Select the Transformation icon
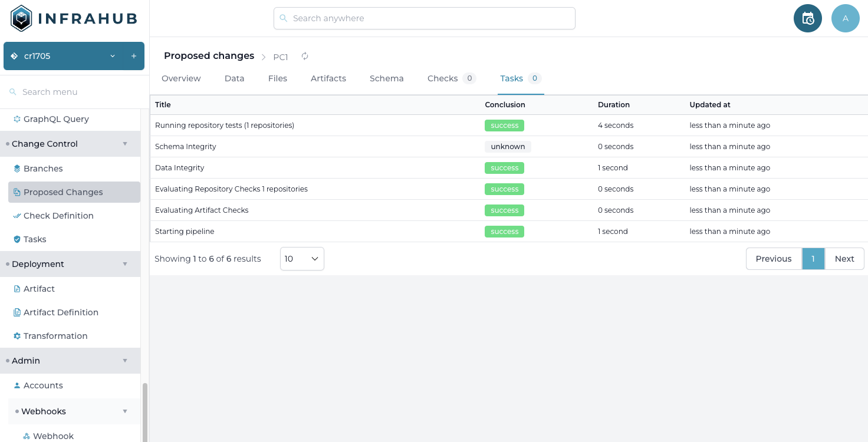 tap(16, 336)
